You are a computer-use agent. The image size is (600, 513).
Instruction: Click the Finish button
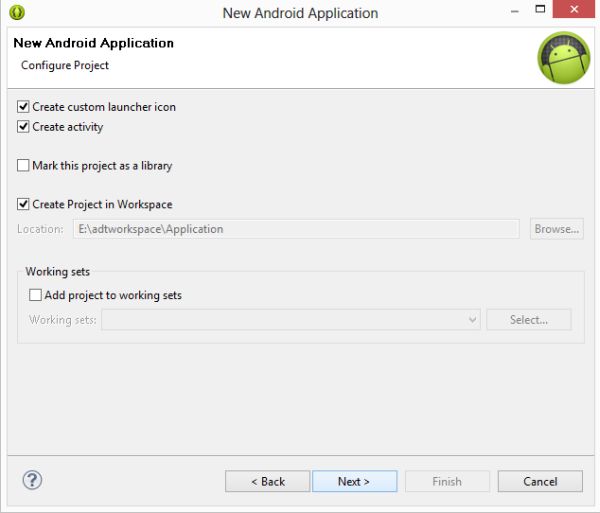click(x=447, y=481)
